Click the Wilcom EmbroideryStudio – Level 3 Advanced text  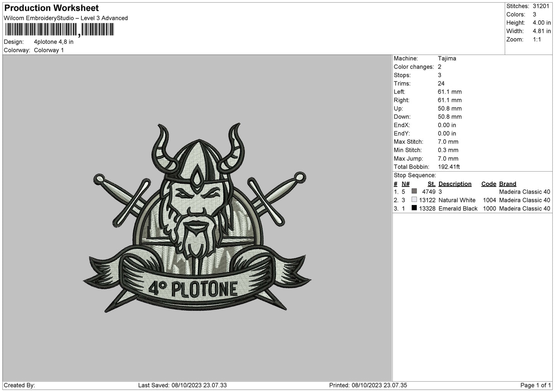pos(66,18)
